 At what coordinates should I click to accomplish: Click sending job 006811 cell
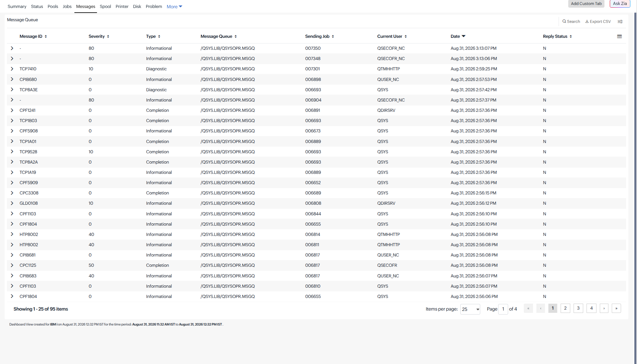312,245
